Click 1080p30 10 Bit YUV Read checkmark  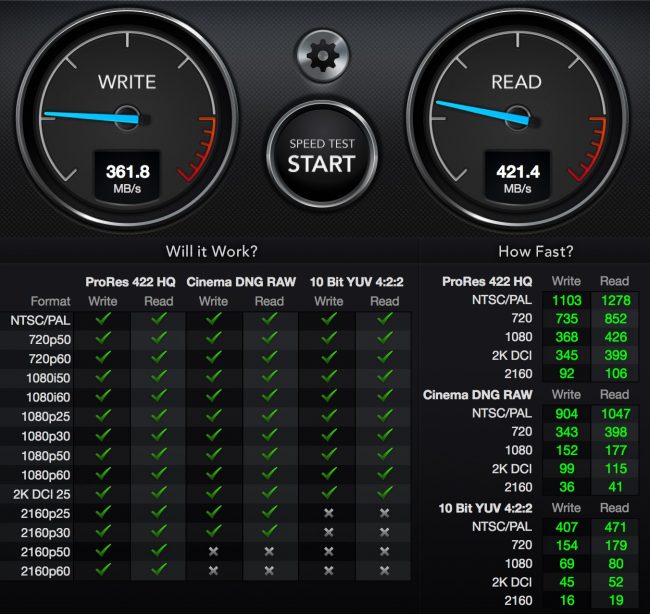tap(385, 434)
